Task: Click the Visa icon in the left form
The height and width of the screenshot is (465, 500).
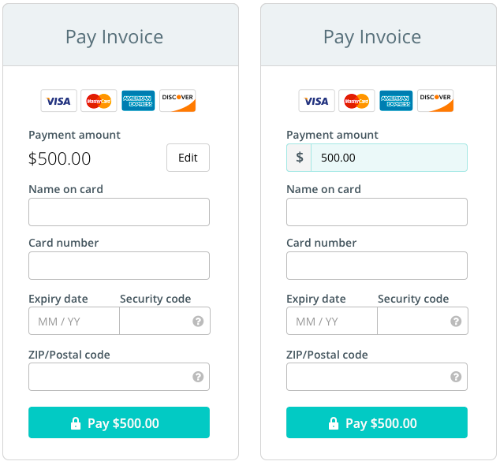Action: tap(59, 101)
